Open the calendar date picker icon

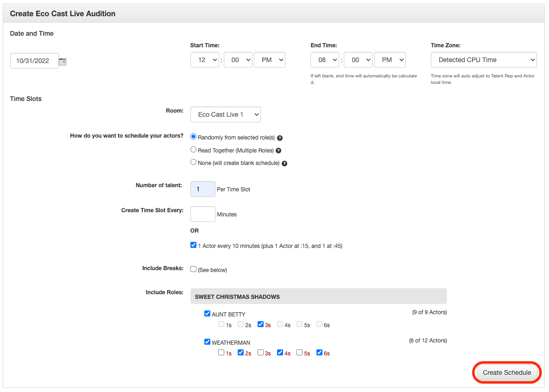pos(63,62)
